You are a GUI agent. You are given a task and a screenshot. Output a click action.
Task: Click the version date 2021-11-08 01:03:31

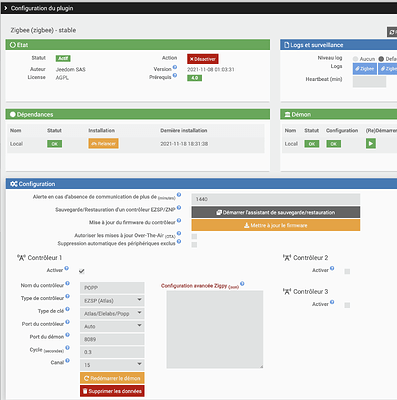211,70
